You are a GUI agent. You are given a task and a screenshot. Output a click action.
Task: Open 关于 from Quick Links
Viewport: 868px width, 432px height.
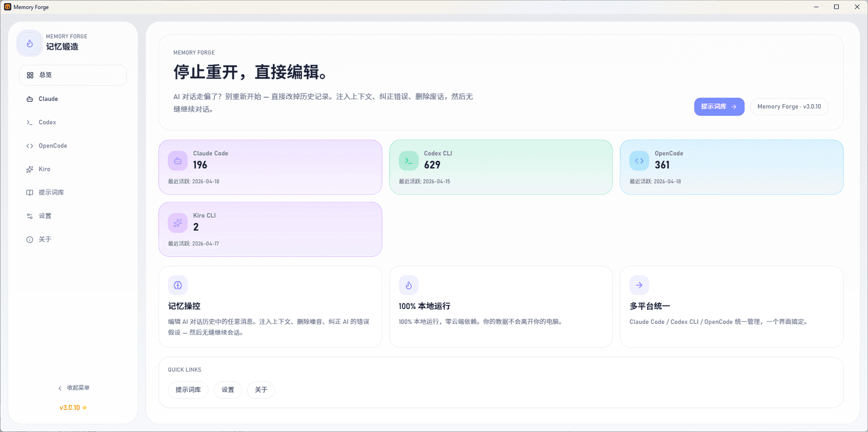pos(261,390)
